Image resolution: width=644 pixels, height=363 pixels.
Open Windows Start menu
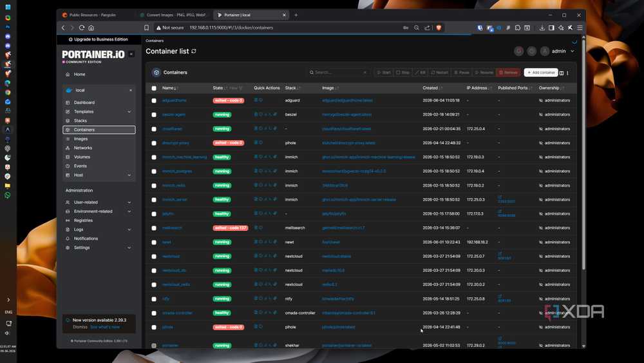tap(8, 7)
